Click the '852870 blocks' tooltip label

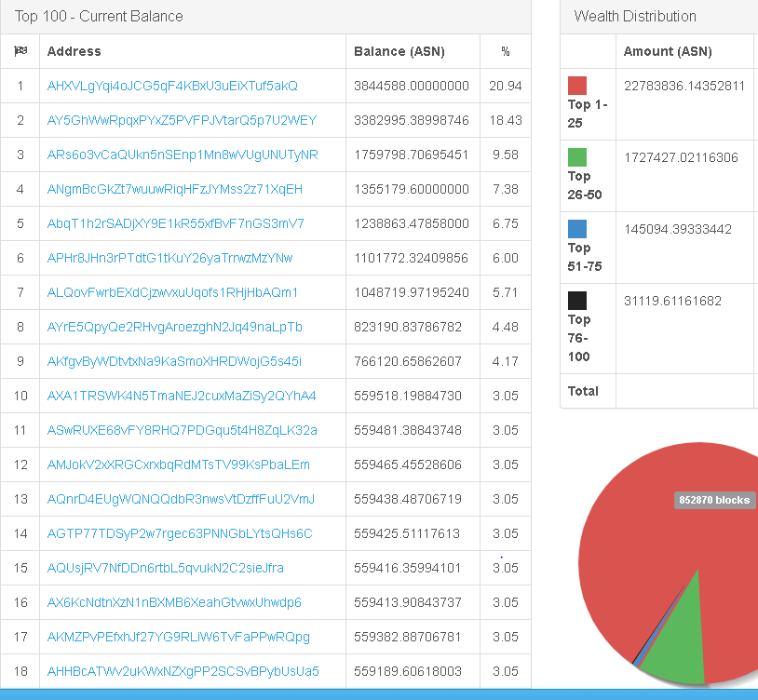point(714,500)
